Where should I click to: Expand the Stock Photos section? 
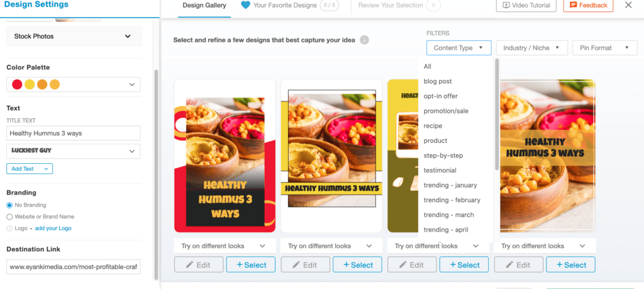click(74, 36)
